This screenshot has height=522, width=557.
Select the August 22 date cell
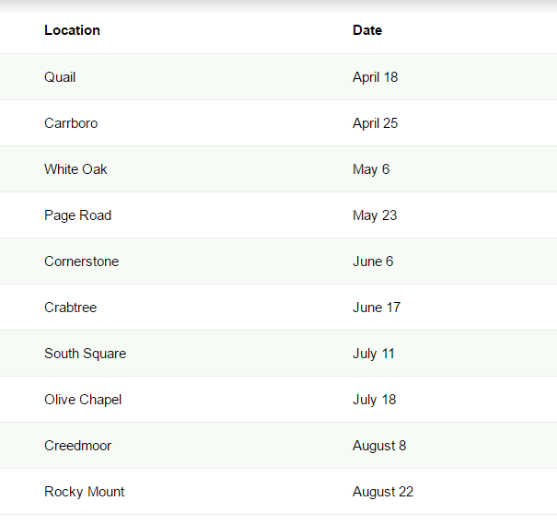pyautogui.click(x=383, y=492)
